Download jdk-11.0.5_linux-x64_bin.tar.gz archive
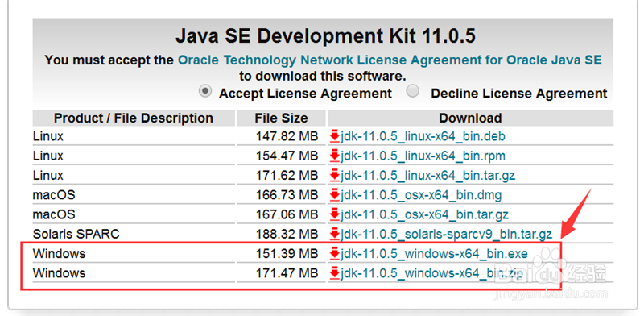The image size is (644, 316). coord(427,176)
